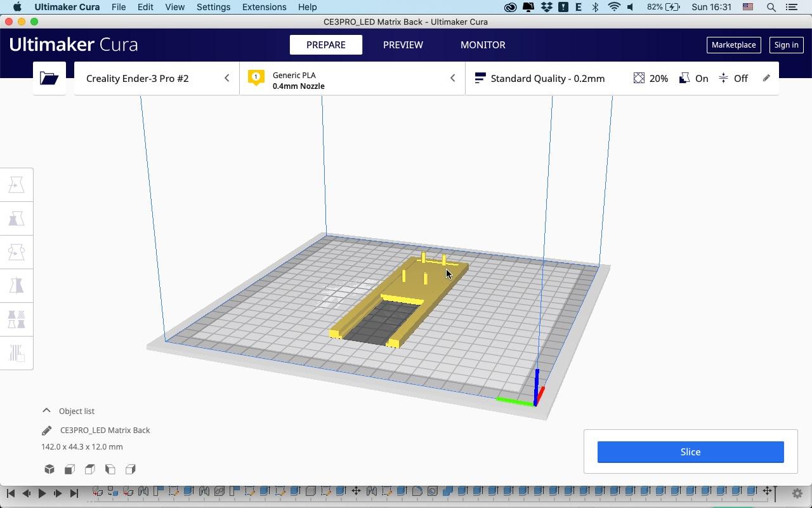Switch to 3D view cube icon
The image size is (812, 508).
pyautogui.click(x=49, y=469)
